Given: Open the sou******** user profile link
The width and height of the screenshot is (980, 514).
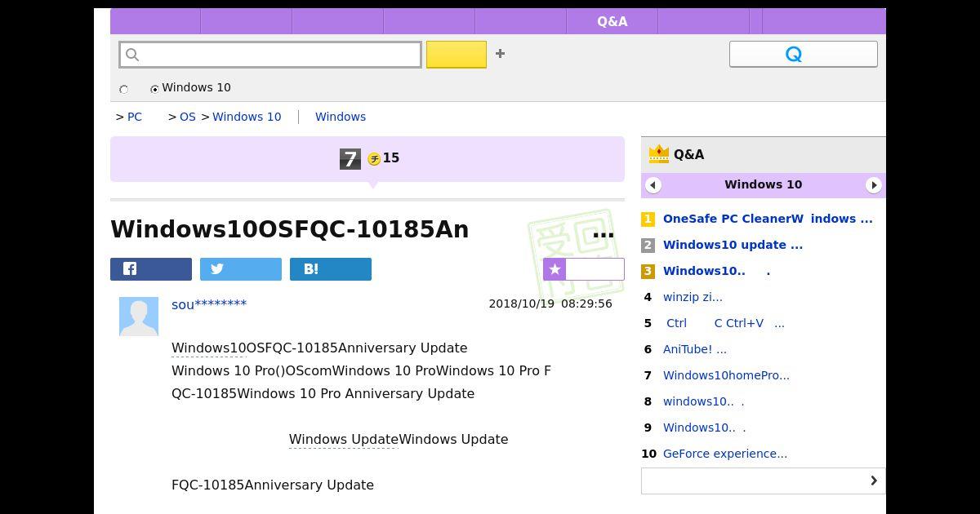Looking at the screenshot, I should tap(209, 304).
